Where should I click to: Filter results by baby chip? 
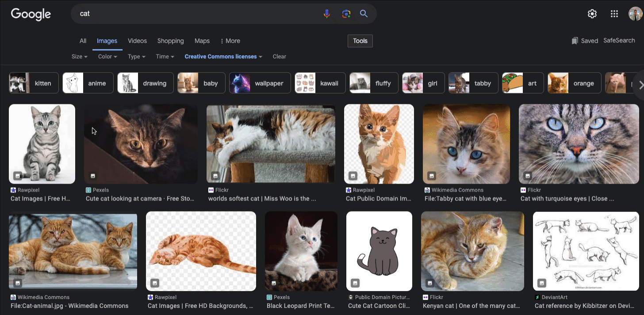tap(201, 83)
